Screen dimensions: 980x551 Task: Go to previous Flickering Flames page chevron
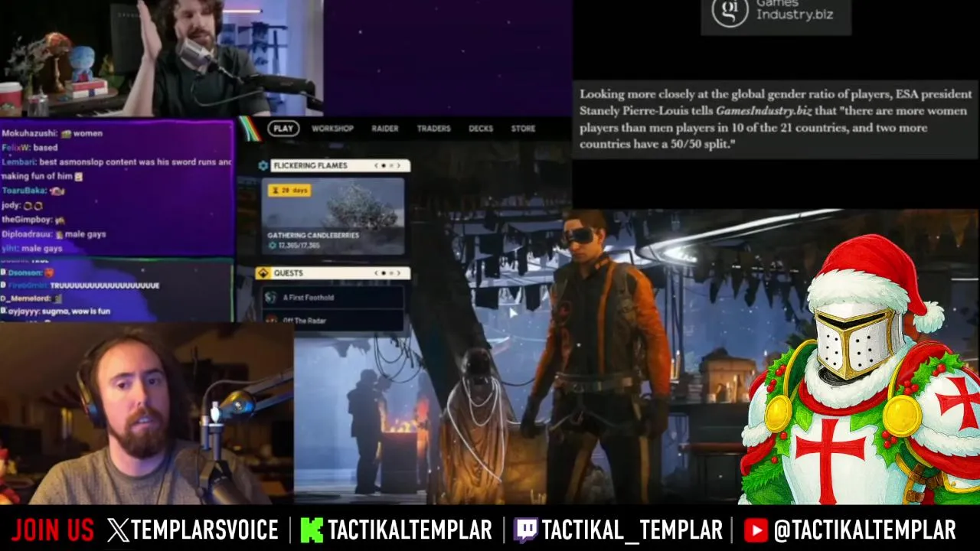(377, 165)
